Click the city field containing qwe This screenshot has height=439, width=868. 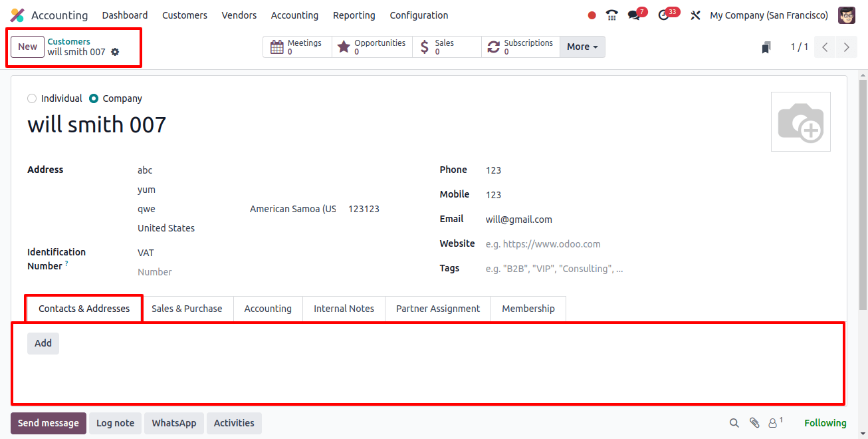pos(189,209)
